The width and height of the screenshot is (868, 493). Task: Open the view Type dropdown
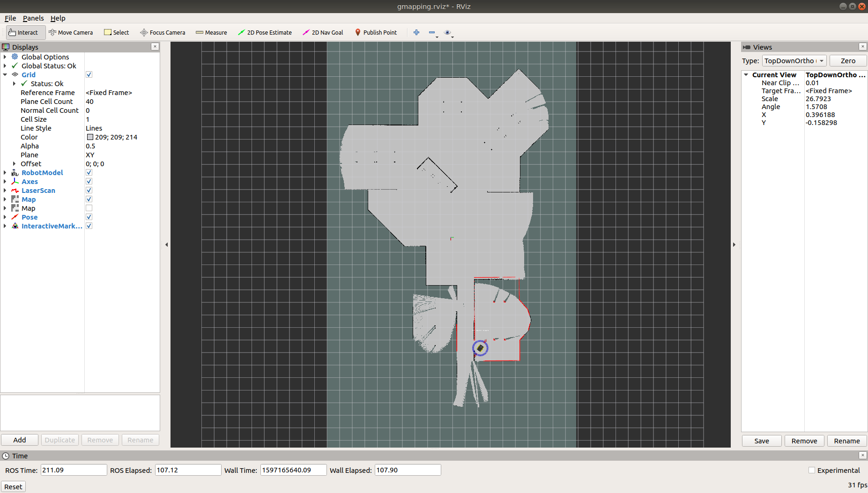(794, 61)
